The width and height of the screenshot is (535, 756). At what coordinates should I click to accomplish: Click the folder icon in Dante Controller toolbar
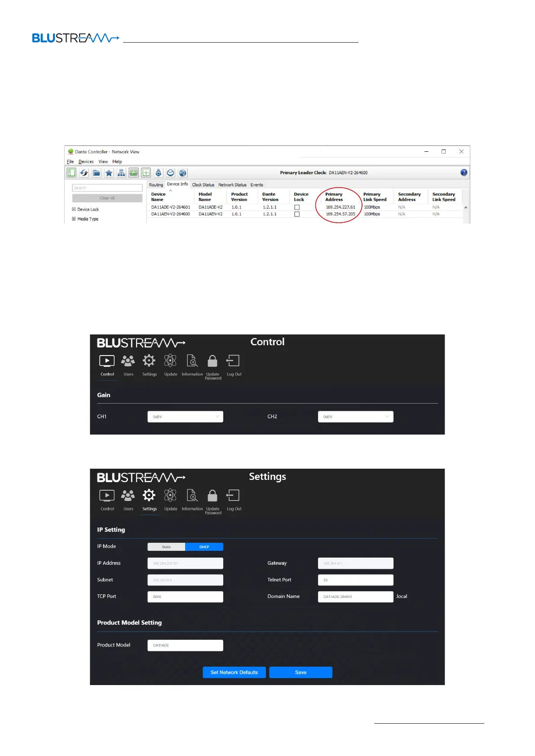(x=97, y=173)
